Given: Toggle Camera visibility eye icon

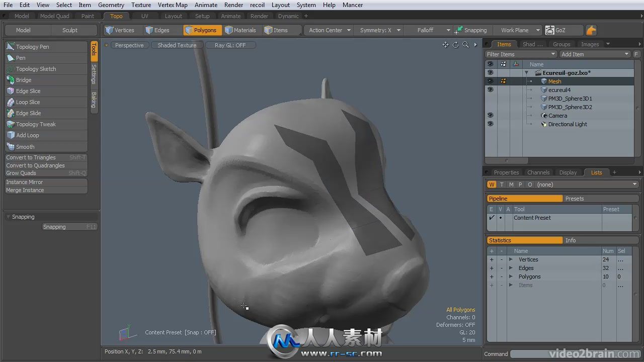Looking at the screenshot, I should point(490,116).
